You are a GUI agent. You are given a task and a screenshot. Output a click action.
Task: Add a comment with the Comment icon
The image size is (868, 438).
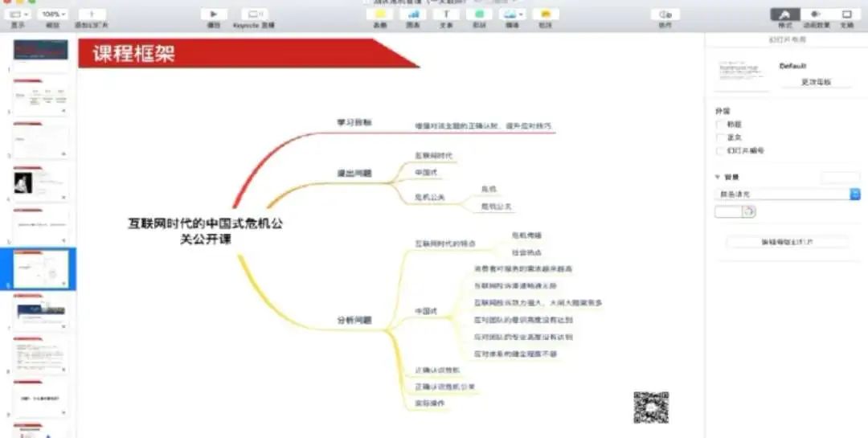(546, 14)
